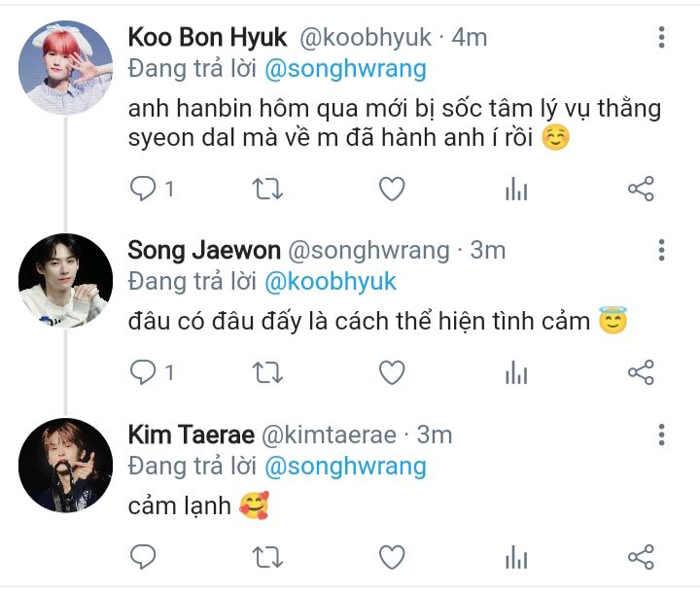Reply to Koo Bon Hyuk's tweet
Viewport: 700px width, 591px height.
[143, 189]
